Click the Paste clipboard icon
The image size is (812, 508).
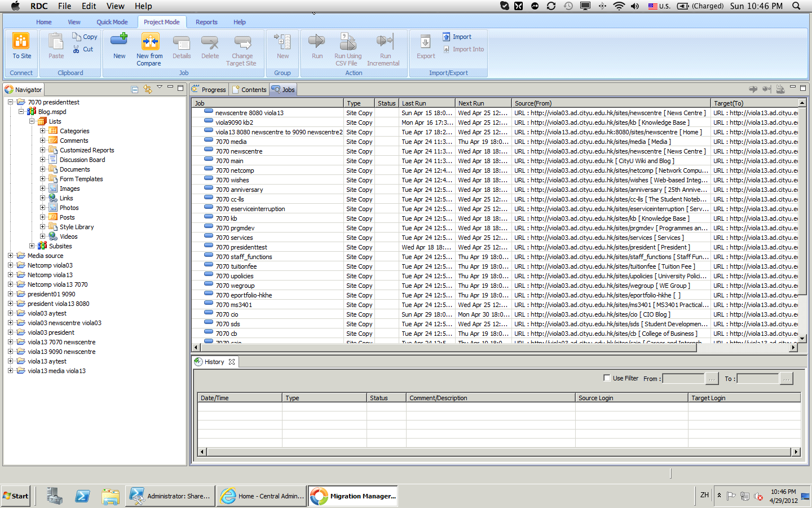(x=56, y=41)
